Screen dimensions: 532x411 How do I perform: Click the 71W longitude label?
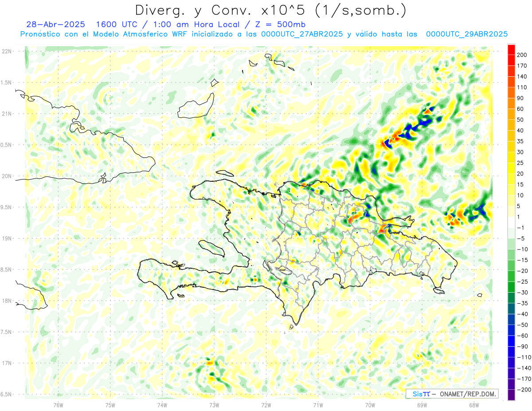pos(318,405)
